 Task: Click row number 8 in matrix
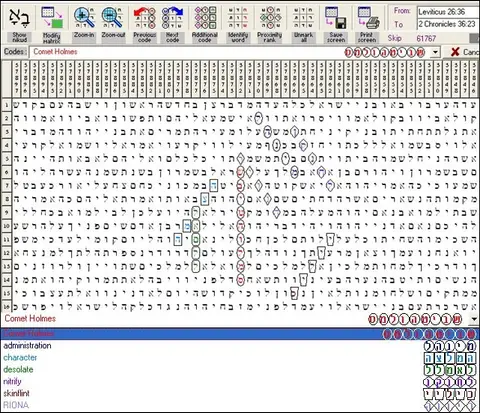point(6,199)
